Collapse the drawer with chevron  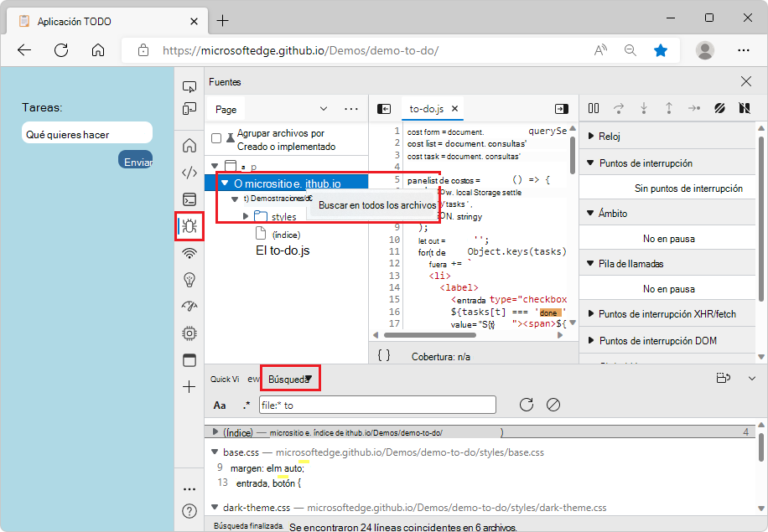[751, 379]
